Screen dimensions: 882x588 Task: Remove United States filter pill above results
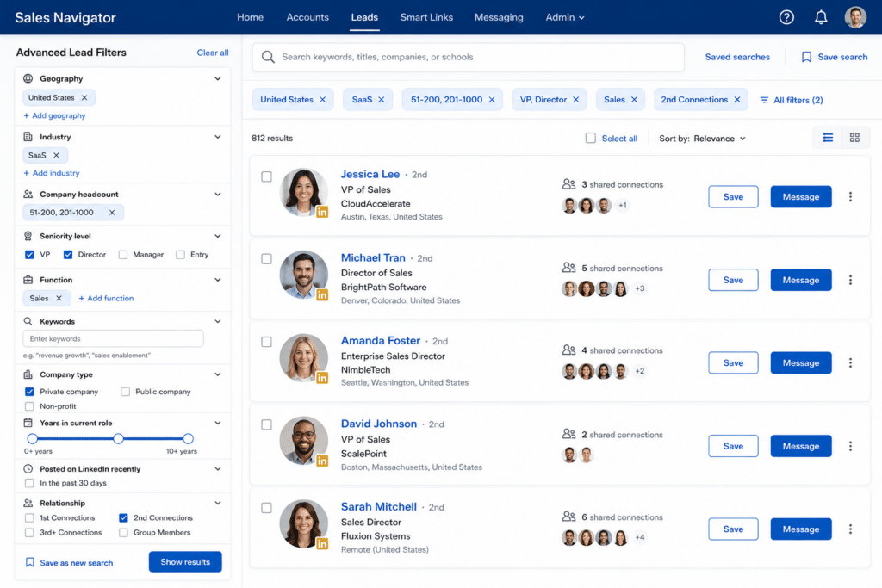[323, 100]
